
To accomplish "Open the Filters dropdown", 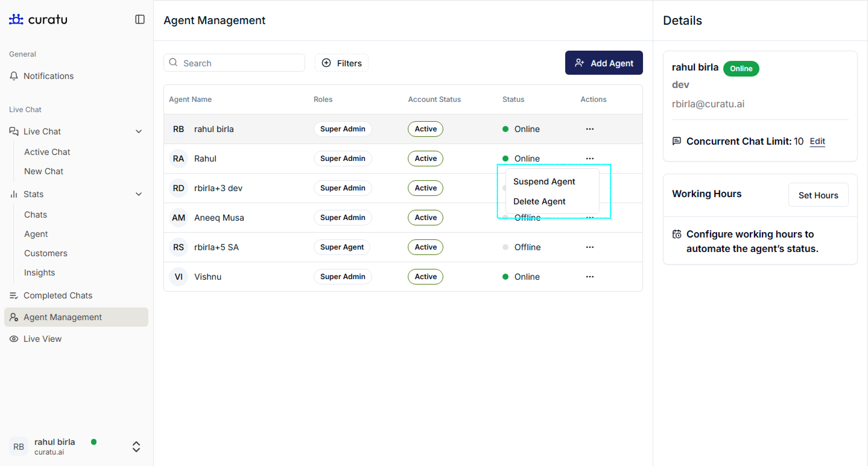I will point(342,63).
